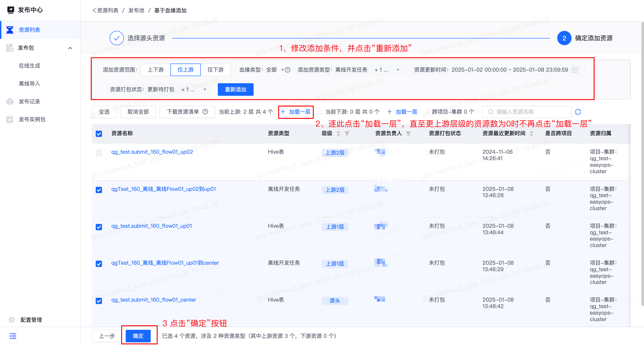Click the filter icon in the 层级 column
The width and height of the screenshot is (644, 345).
click(x=347, y=134)
